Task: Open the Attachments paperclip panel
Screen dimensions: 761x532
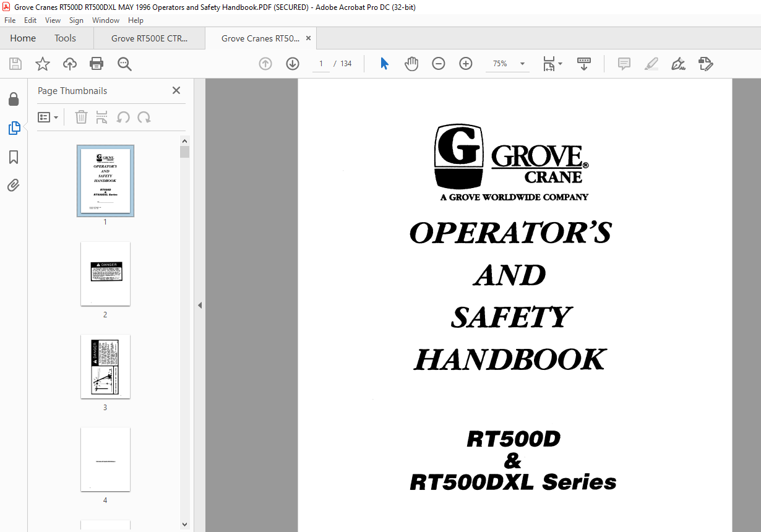Action: pyautogui.click(x=14, y=186)
